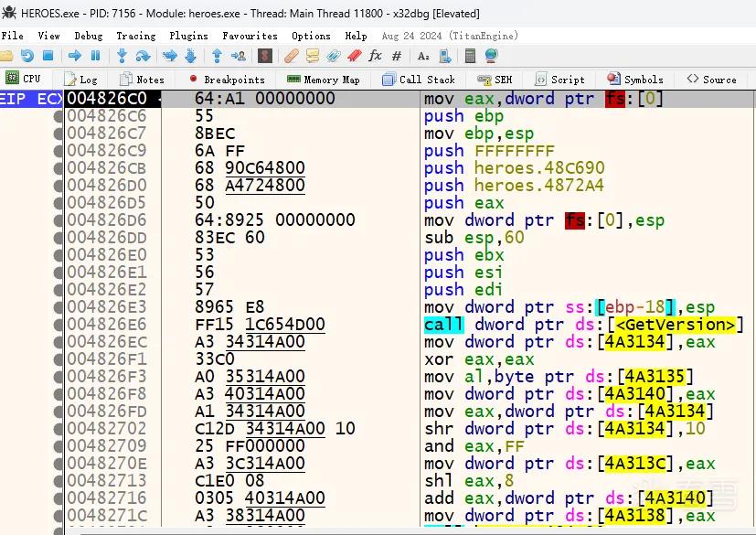Run the program using the arrow icon
Image resolution: width=756 pixels, height=535 pixels.
click(75, 56)
